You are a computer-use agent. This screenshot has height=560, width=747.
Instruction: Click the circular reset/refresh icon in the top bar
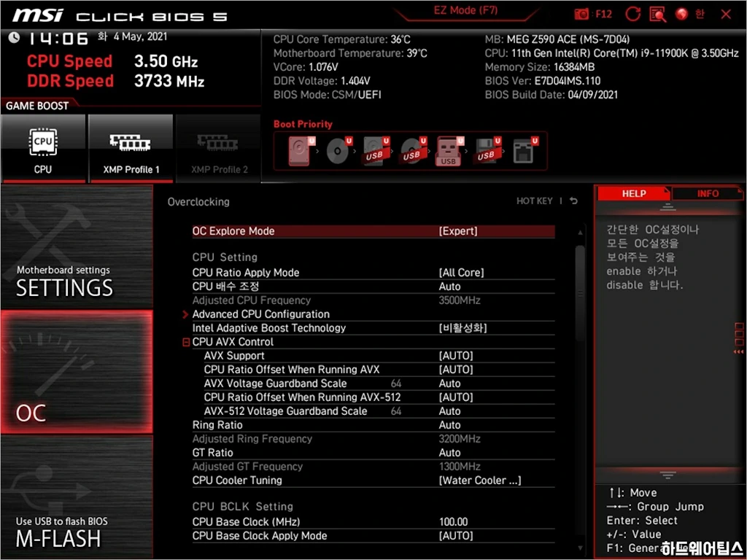click(632, 15)
